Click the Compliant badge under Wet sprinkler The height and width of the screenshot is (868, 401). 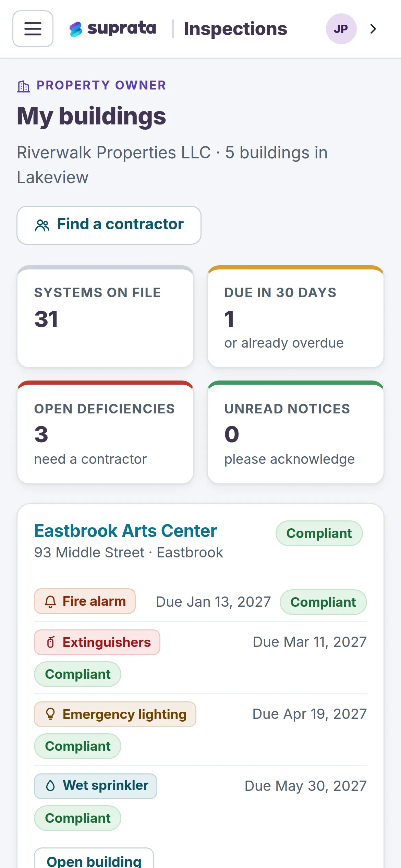[x=77, y=818]
